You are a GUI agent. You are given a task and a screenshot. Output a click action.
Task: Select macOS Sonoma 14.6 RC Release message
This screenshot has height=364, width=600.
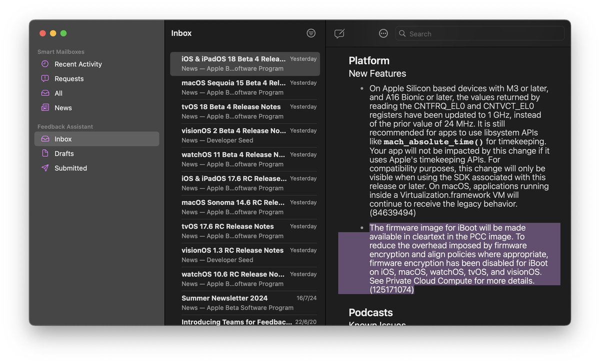pyautogui.click(x=245, y=207)
